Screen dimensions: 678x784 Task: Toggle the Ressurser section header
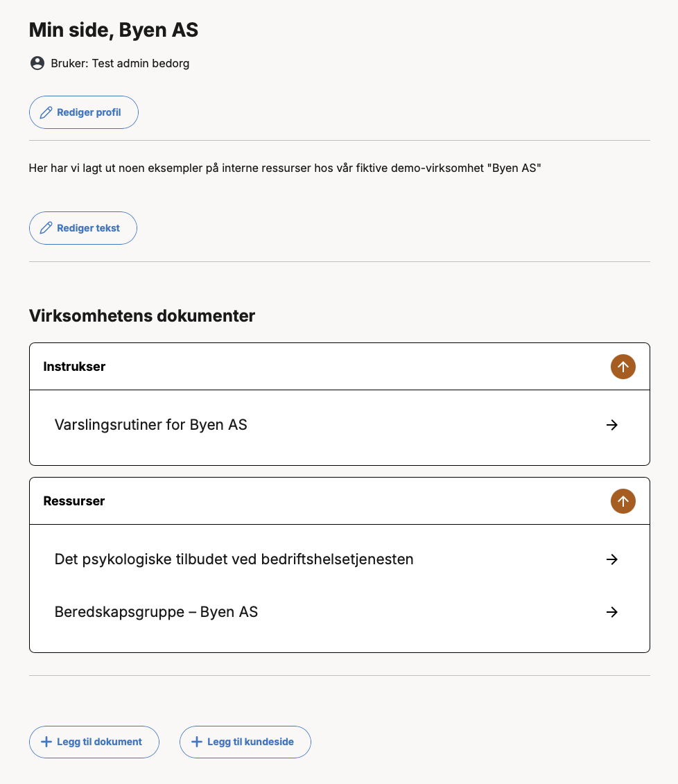click(340, 501)
